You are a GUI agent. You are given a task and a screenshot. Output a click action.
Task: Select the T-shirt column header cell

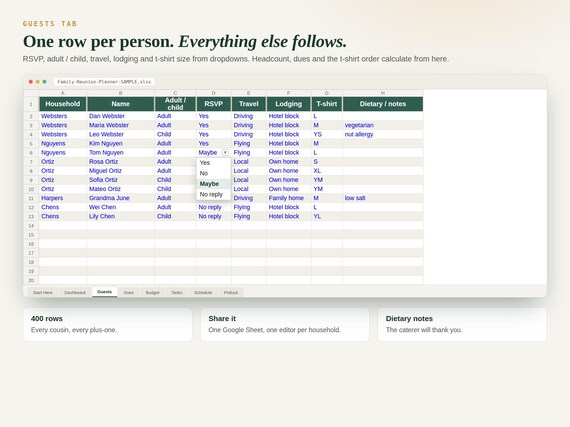(326, 104)
